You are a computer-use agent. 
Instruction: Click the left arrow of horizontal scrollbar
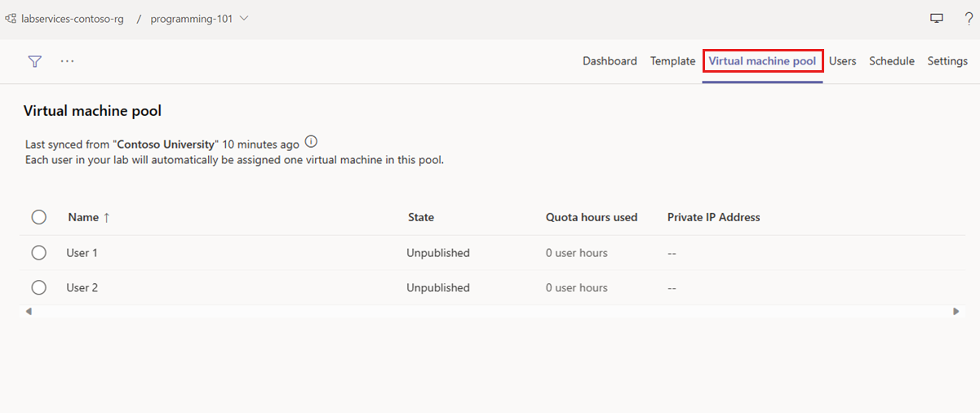tap(29, 312)
